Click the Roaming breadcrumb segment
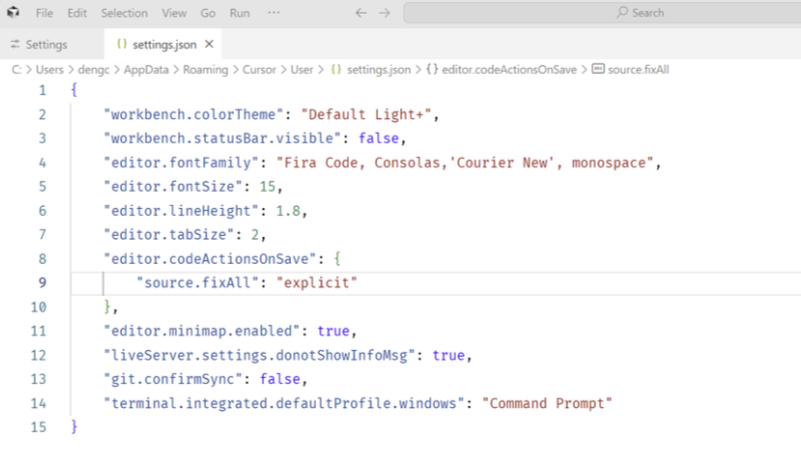The height and width of the screenshot is (474, 801). (x=205, y=69)
